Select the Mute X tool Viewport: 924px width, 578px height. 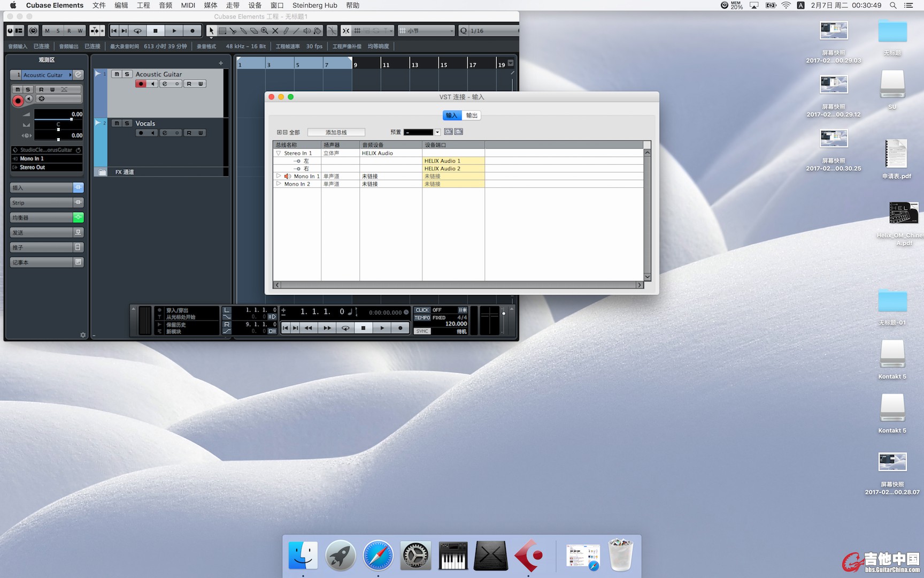tap(275, 31)
